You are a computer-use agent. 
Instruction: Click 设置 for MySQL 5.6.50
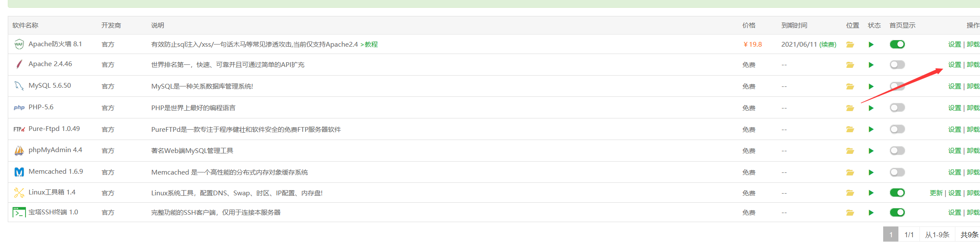tap(954, 86)
